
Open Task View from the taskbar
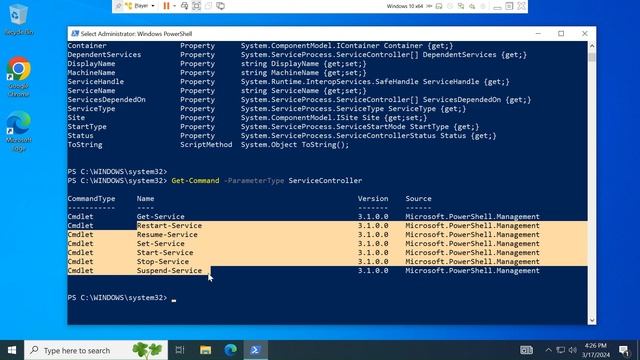(x=180, y=350)
